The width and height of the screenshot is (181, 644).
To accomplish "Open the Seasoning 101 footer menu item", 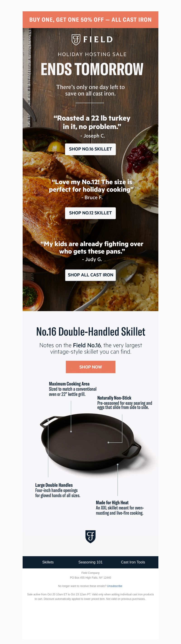I will pos(90,562).
